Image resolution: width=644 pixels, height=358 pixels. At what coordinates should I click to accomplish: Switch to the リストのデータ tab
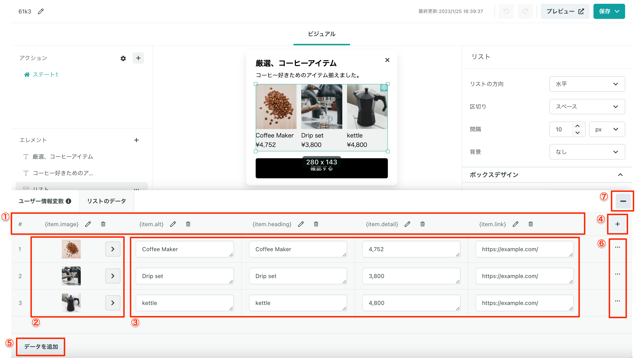pos(106,201)
